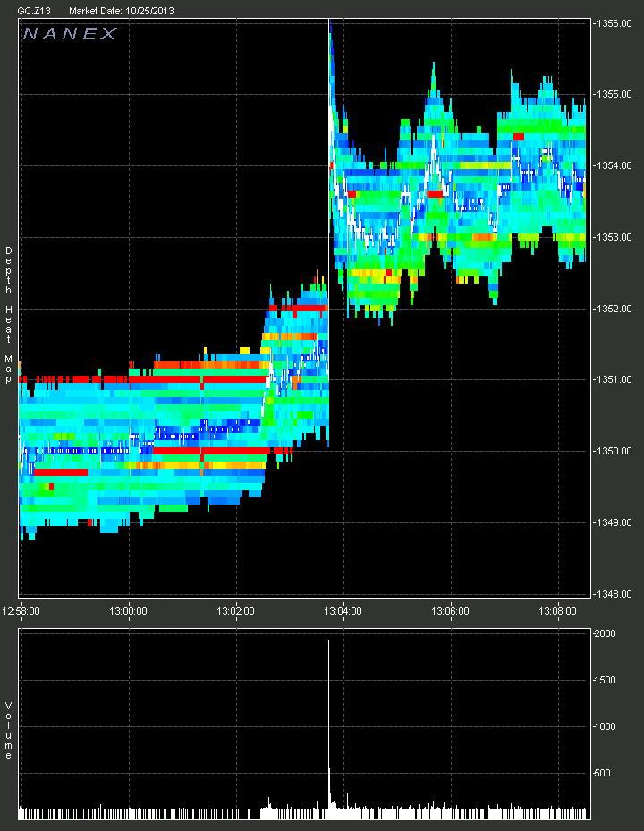Click the 13:08:00 time axis label
This screenshot has height=831, width=644.
[x=557, y=611]
